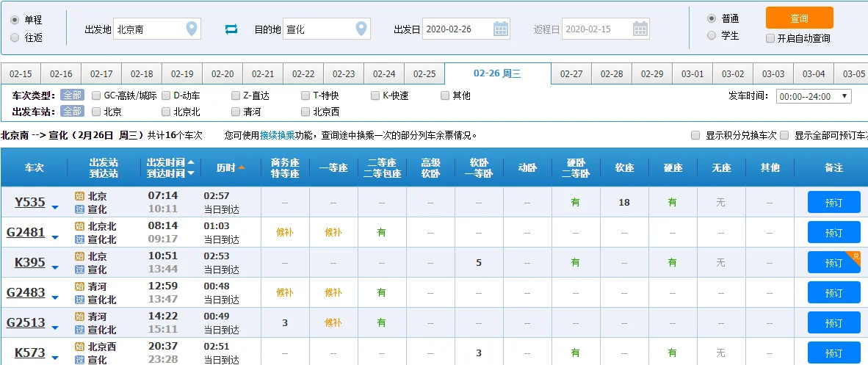Screen dimensions: 868x365
Task: Book train K395 with 预订
Action: click(833, 262)
